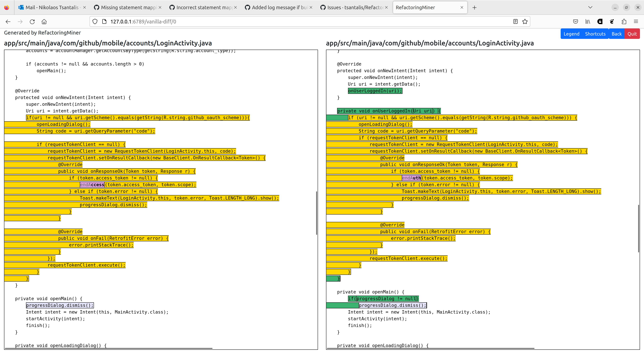
Task: Click the left pane vertical scrollbar
Action: point(316,213)
